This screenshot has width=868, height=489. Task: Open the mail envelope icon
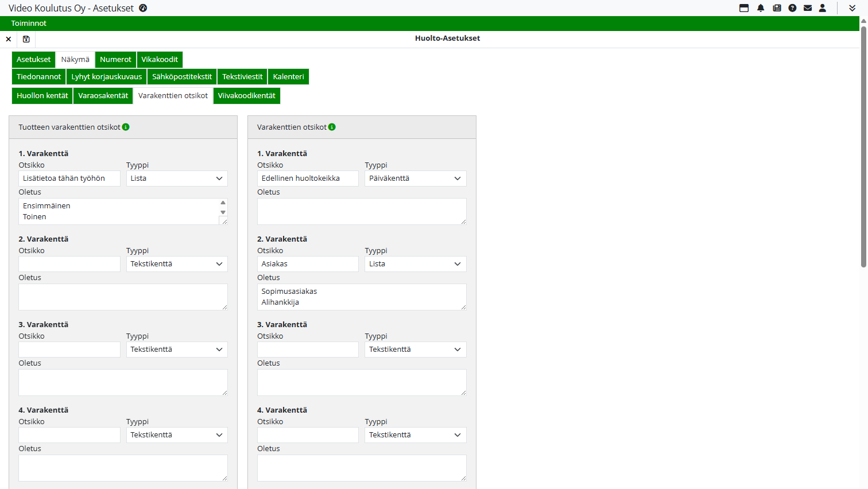pos(808,8)
